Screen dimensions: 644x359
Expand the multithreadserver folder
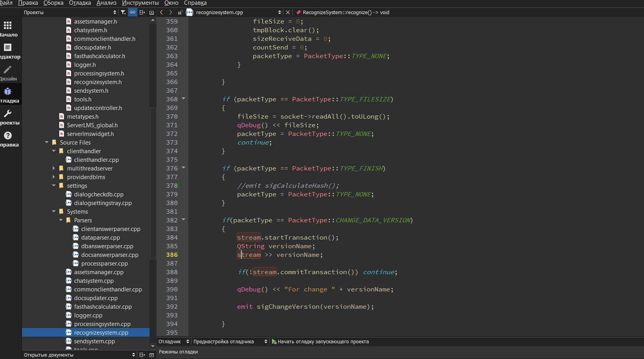click(x=54, y=169)
